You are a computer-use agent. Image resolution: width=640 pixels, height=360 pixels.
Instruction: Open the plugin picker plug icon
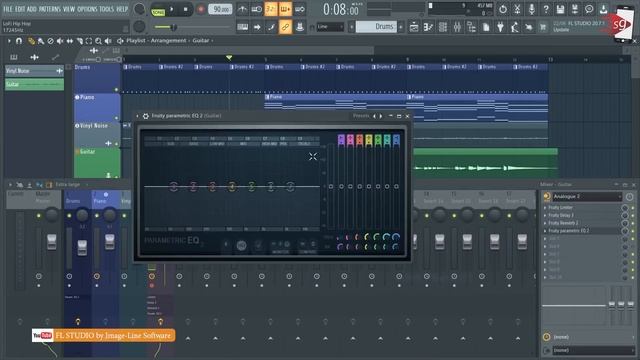[x=500, y=27]
